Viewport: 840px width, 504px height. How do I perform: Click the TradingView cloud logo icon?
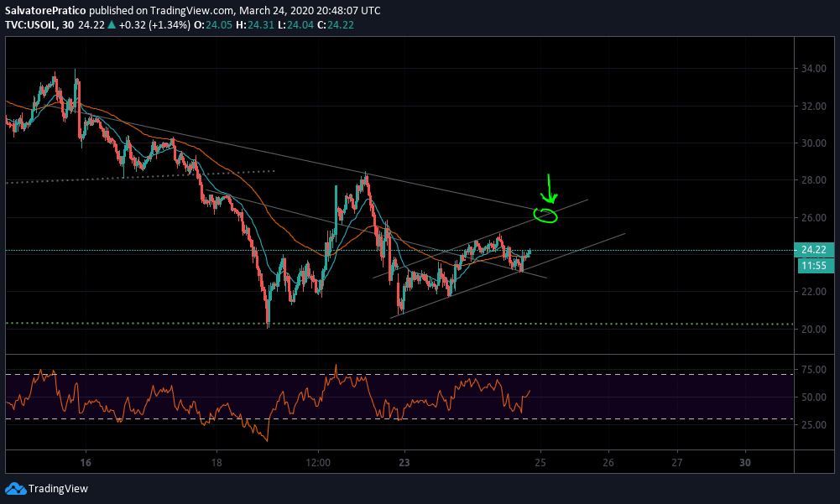[16, 488]
